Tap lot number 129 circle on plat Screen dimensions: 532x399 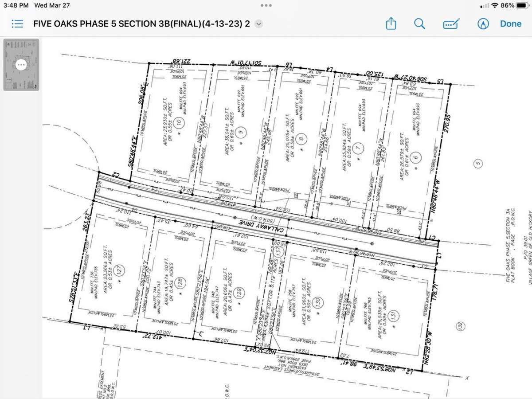point(240,293)
